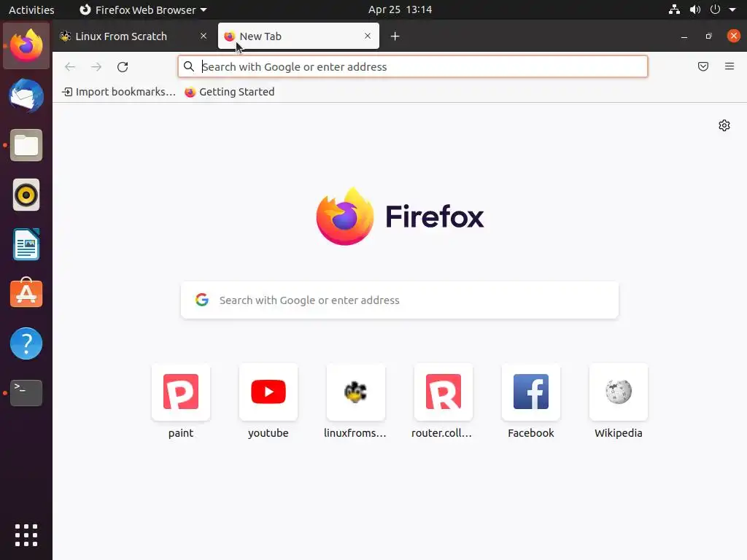Open a new tab with plus
The height and width of the screenshot is (560, 747).
395,36
